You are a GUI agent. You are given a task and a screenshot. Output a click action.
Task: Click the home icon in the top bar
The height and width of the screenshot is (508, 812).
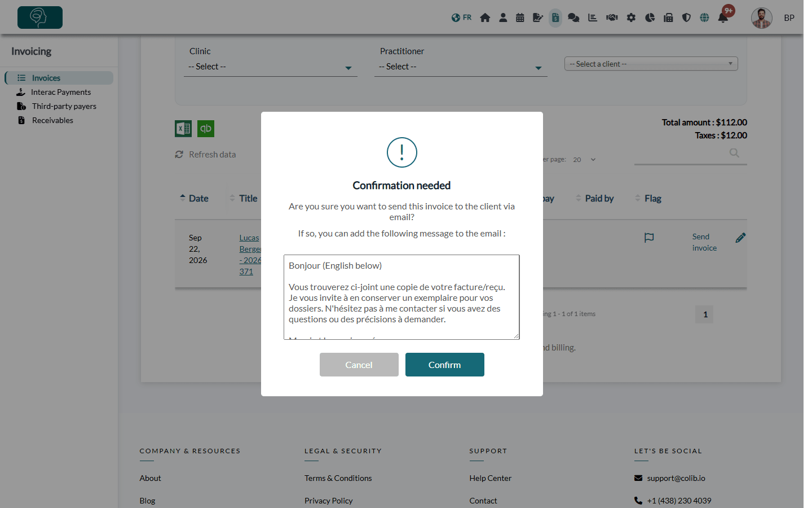coord(485,17)
